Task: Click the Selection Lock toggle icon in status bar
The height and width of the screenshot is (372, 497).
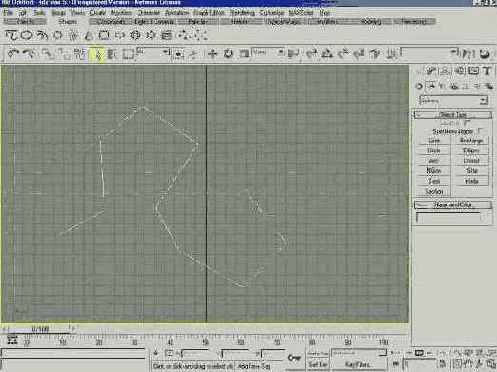Action: coord(156,354)
